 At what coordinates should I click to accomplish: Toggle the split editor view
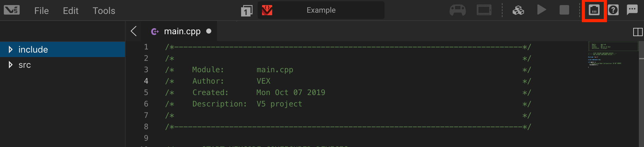[x=638, y=32]
